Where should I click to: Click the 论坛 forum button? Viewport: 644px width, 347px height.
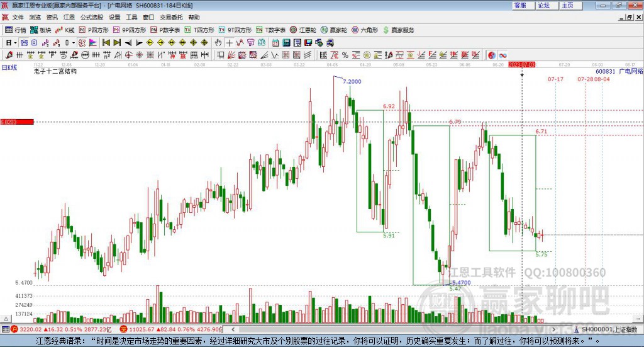[x=547, y=5]
